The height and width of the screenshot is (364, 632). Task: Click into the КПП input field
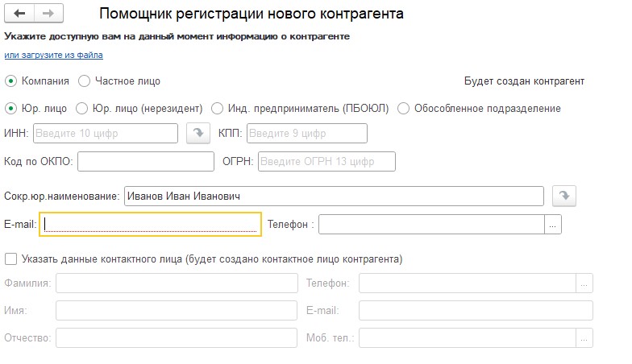click(x=306, y=134)
